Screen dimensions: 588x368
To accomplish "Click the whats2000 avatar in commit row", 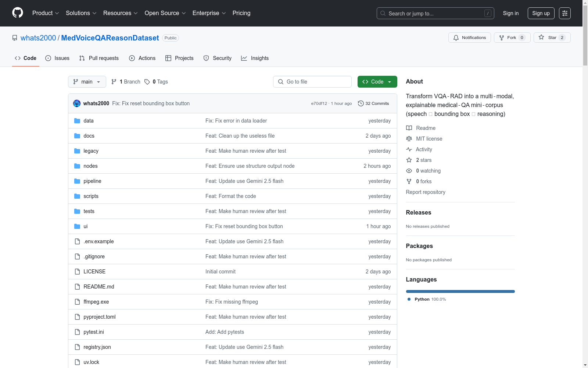I will pos(77,103).
